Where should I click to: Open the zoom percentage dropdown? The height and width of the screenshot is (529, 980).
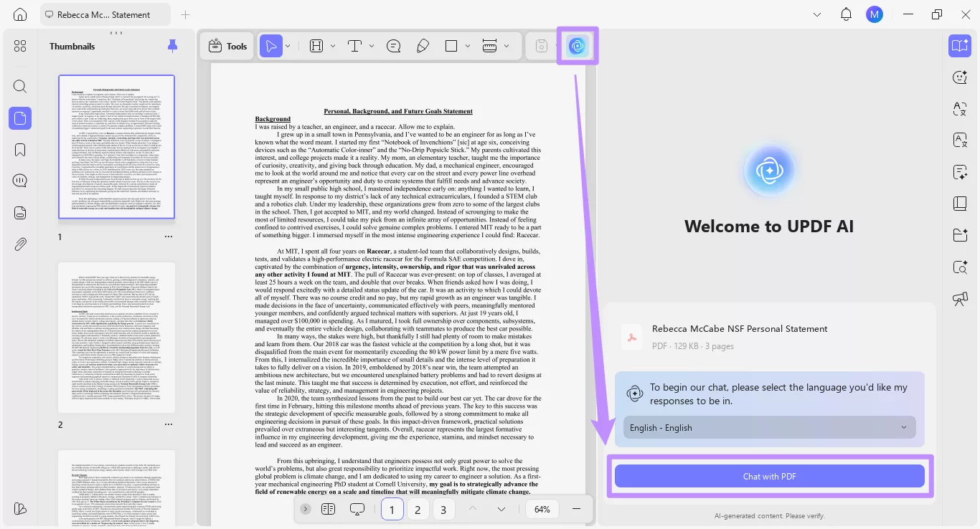pyautogui.click(x=542, y=509)
